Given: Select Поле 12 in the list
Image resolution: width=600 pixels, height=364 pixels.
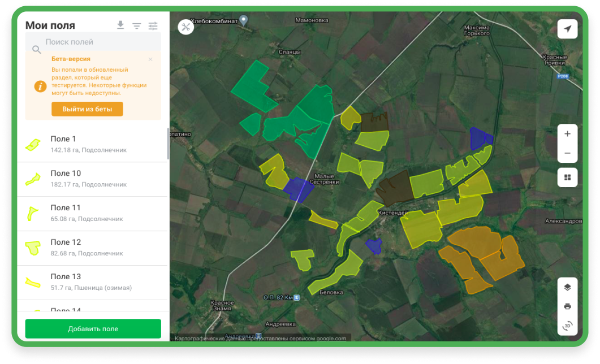Looking at the screenshot, I should tap(92, 248).
